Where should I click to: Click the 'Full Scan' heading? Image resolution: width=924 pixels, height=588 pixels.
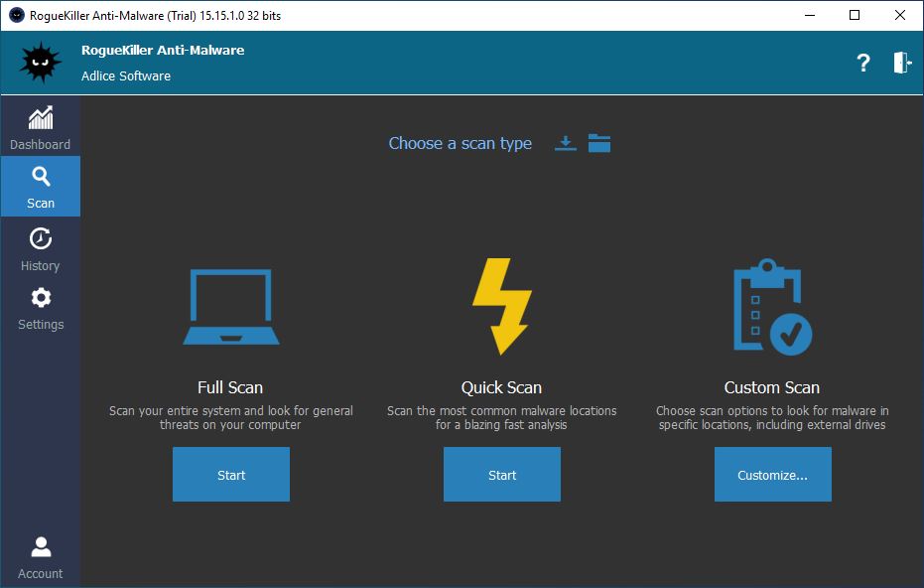pyautogui.click(x=230, y=387)
